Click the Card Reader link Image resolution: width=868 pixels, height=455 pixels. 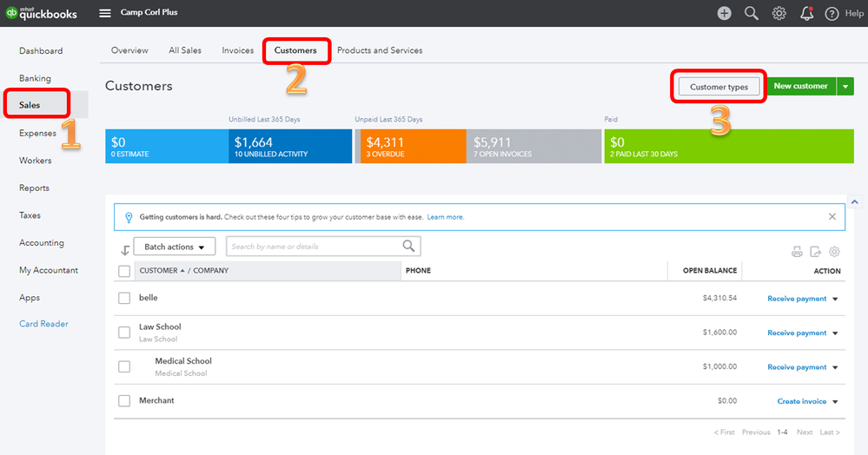(43, 324)
